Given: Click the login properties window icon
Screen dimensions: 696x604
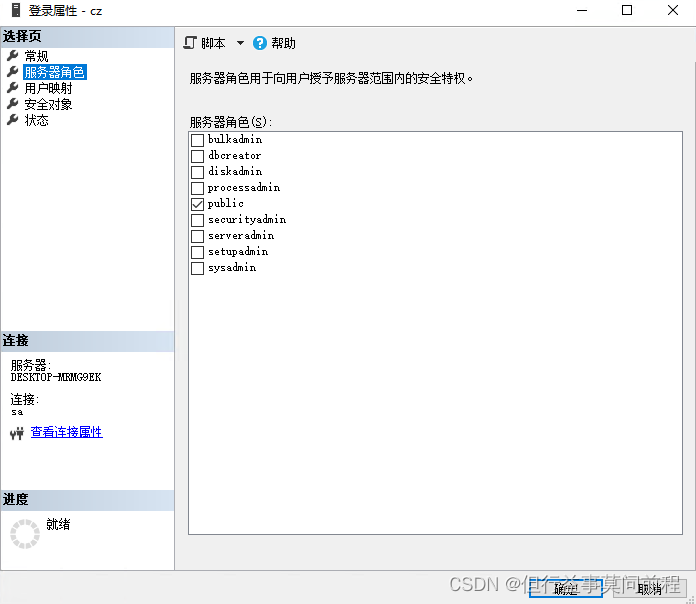Looking at the screenshot, I should [16, 10].
